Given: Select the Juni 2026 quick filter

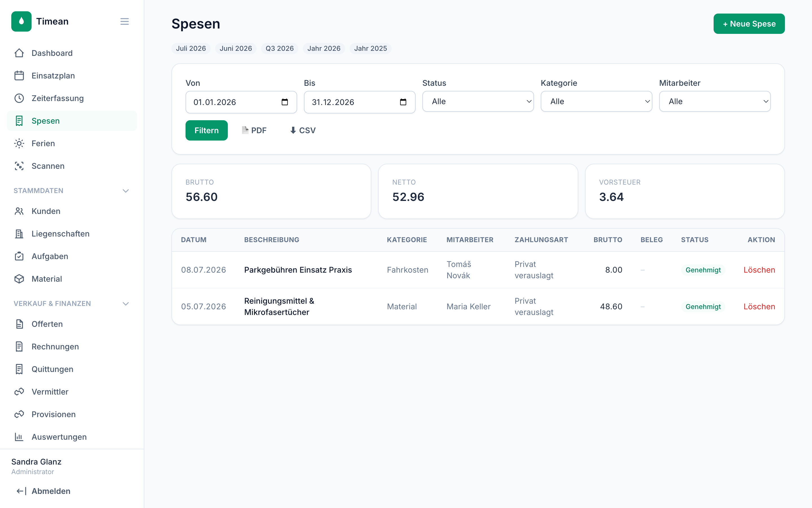Looking at the screenshot, I should (235, 48).
